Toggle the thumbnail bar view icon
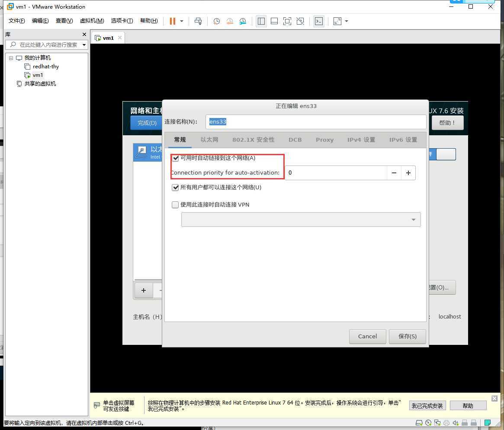This screenshot has height=430, width=504. coord(274,21)
